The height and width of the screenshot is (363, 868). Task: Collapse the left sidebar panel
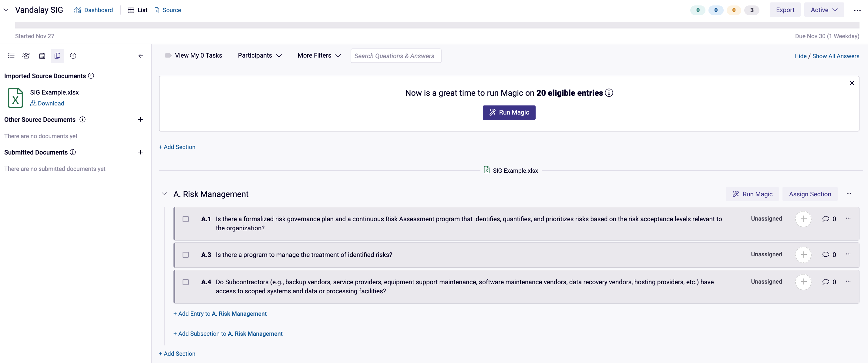(x=140, y=56)
